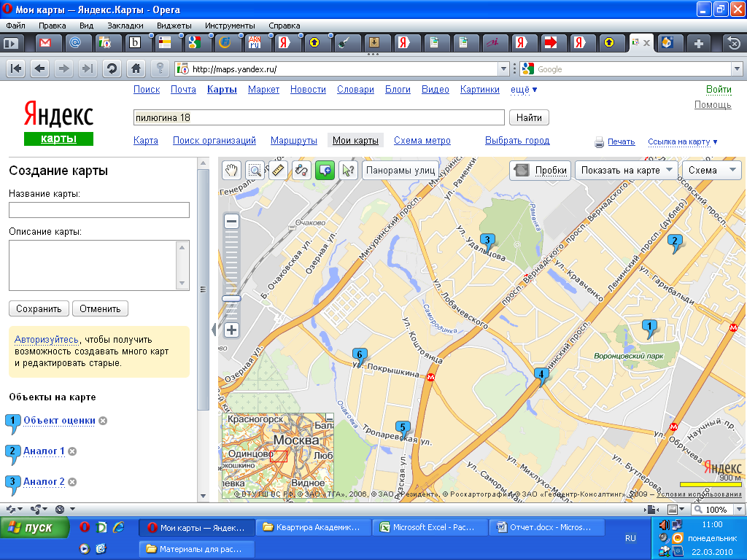The image size is (747, 560).
Task: Click the search field with пилюгина 18
Action: pos(319,117)
